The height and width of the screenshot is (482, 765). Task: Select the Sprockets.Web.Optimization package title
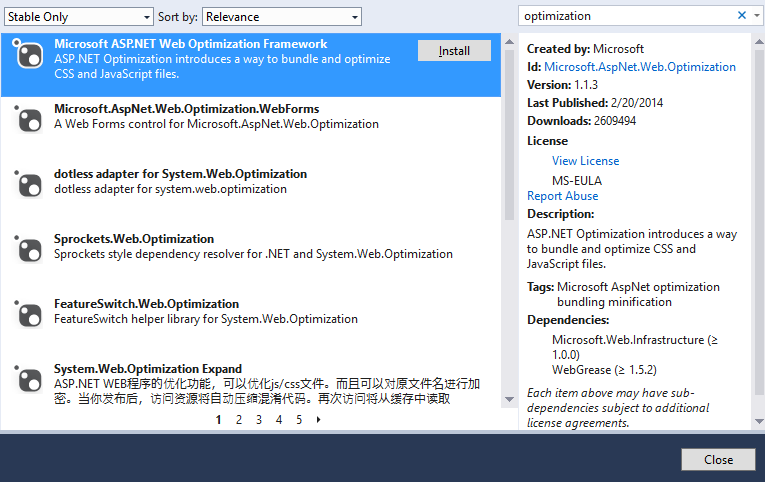[x=134, y=239]
